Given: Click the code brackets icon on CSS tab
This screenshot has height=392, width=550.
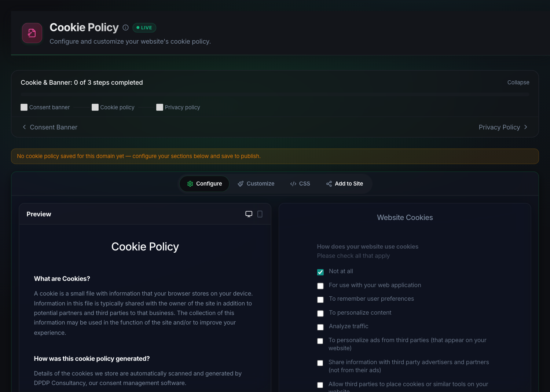Looking at the screenshot, I should (x=293, y=184).
